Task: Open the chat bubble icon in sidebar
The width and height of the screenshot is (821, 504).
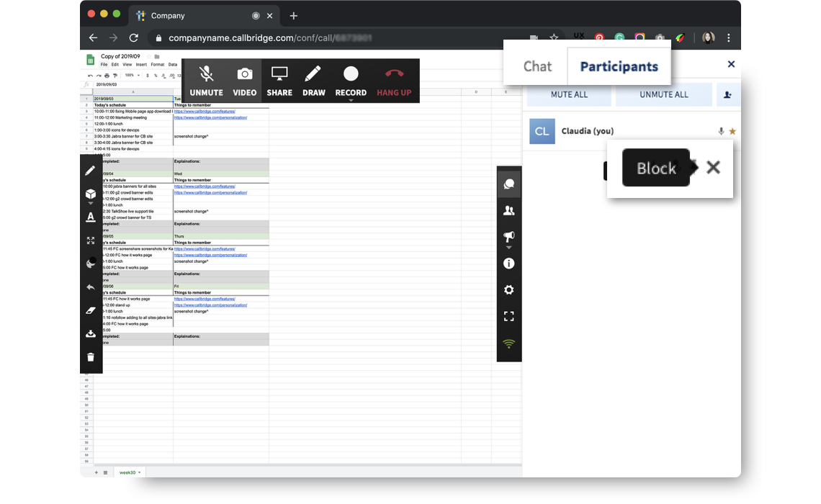Action: pyautogui.click(x=509, y=183)
